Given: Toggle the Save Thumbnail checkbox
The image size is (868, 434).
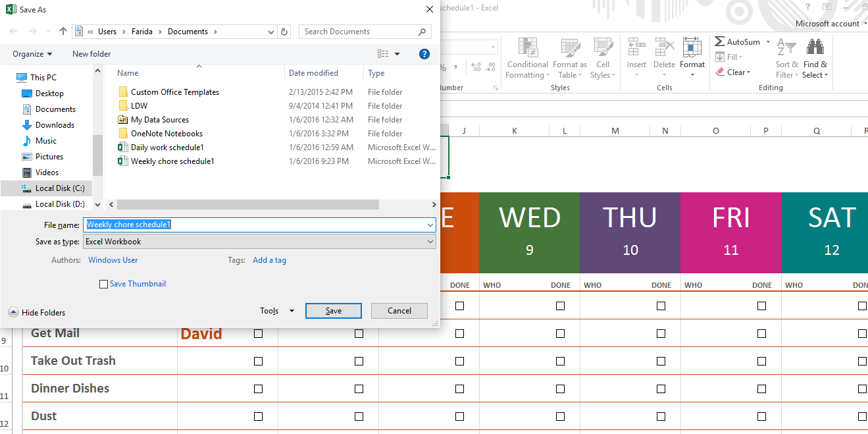Looking at the screenshot, I should tap(103, 285).
